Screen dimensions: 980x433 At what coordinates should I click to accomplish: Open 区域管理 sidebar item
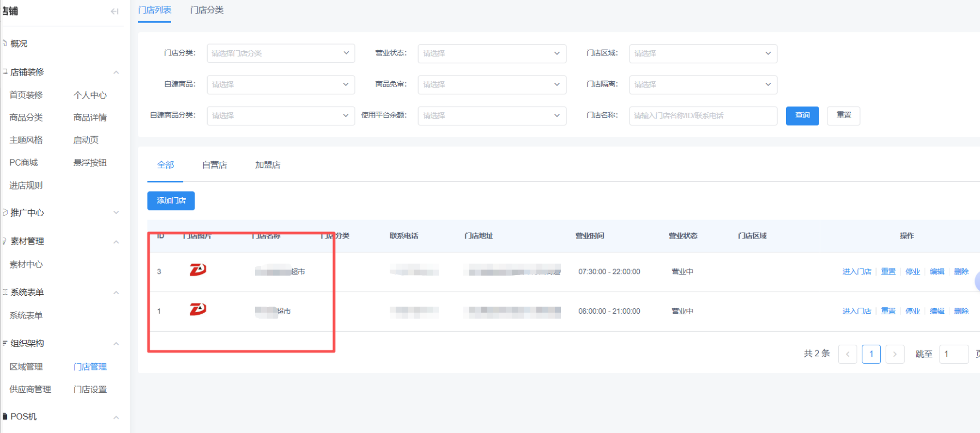click(x=26, y=367)
